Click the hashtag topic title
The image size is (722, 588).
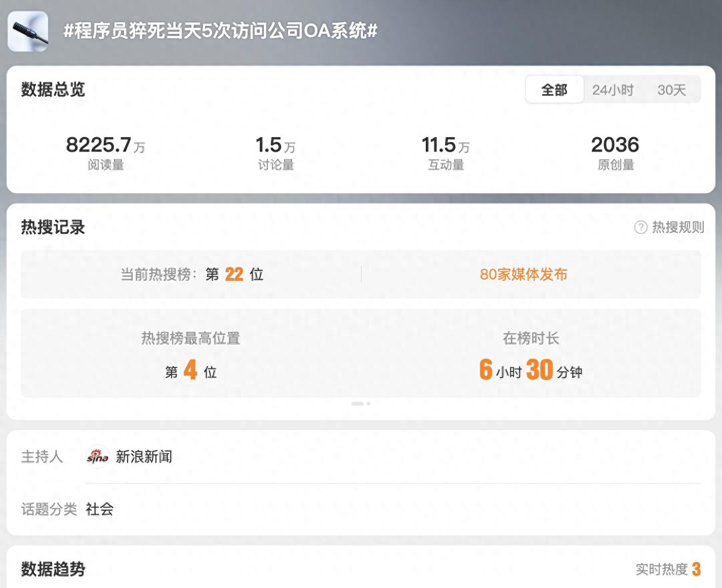pos(220,31)
